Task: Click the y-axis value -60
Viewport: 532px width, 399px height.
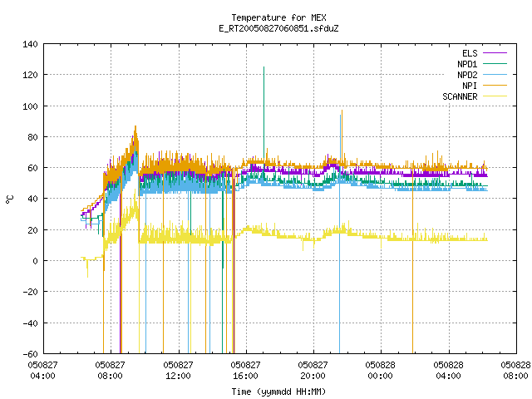Action: coord(30,354)
